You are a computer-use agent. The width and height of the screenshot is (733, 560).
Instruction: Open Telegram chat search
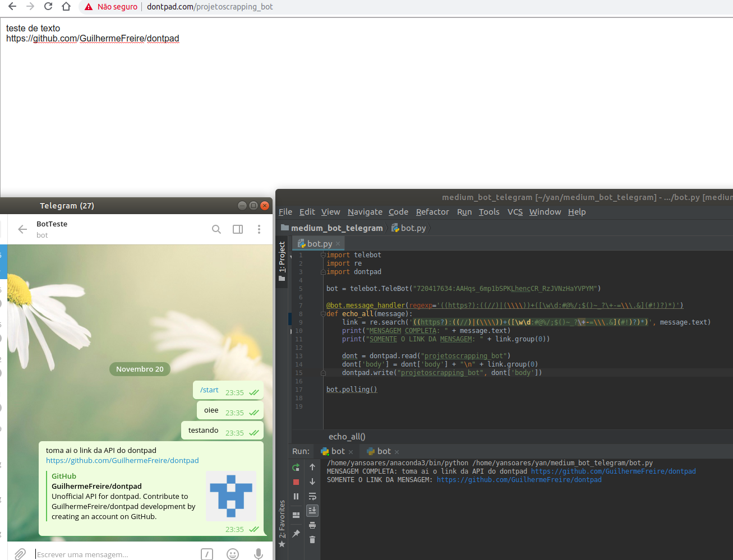point(216,229)
